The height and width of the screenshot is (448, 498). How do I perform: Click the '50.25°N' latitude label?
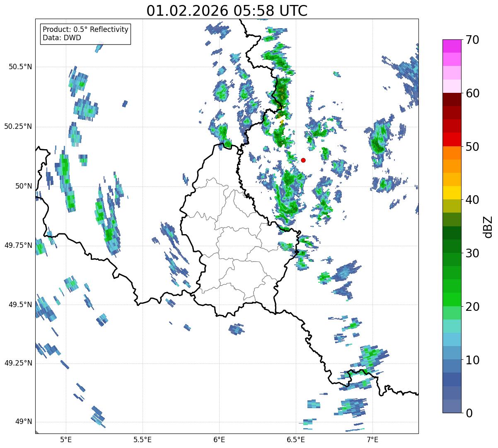(18, 126)
